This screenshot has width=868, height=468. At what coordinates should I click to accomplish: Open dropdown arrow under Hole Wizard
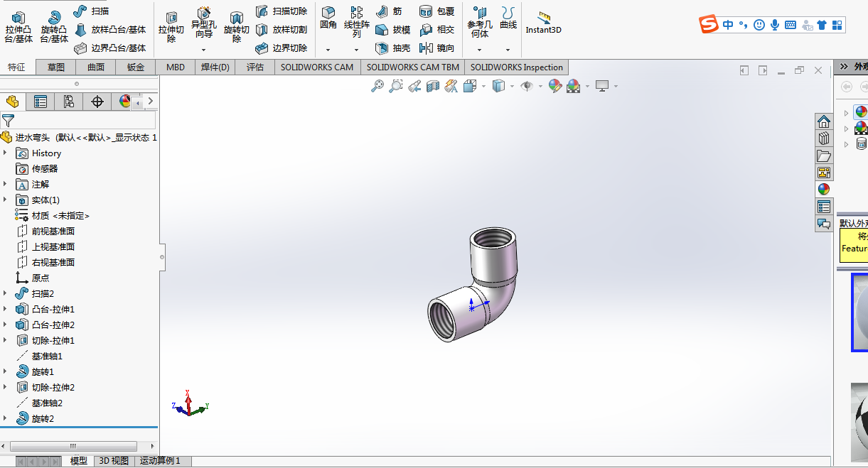204,50
